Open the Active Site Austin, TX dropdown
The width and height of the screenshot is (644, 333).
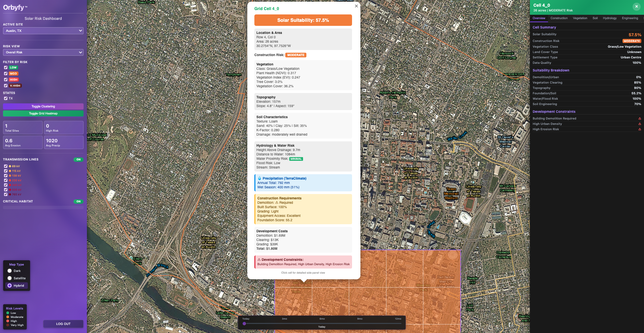point(43,31)
